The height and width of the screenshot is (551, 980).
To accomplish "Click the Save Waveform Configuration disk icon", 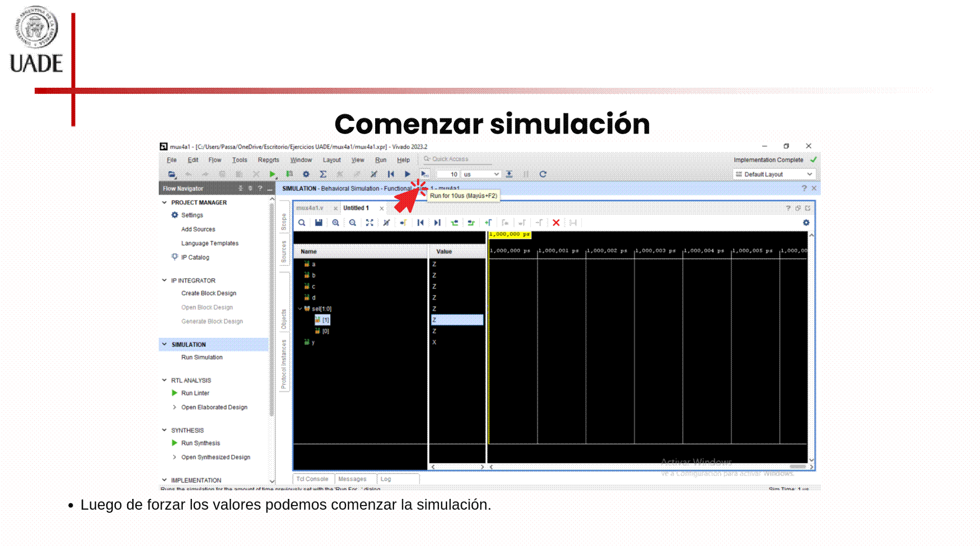I will coord(318,223).
